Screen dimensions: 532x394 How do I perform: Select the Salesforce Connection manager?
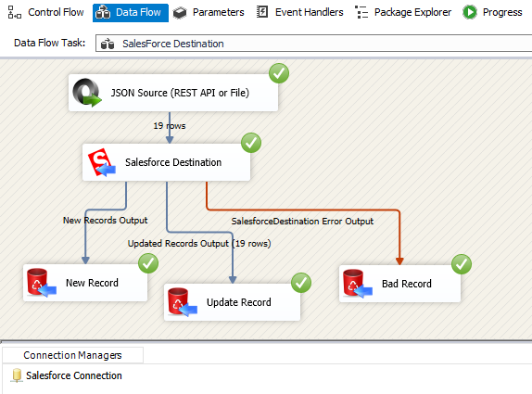[67, 375]
